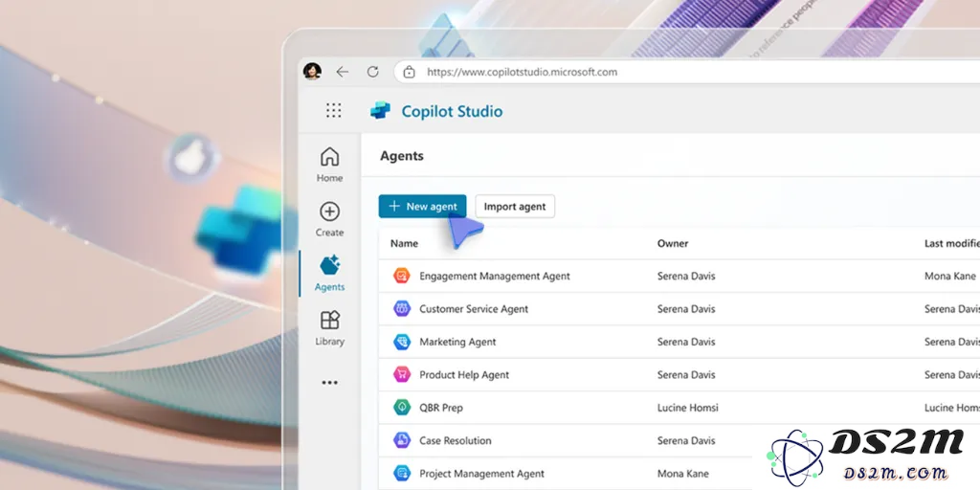
Task: Click owner Lucine Homsi in QBR Prep row
Action: coord(687,408)
